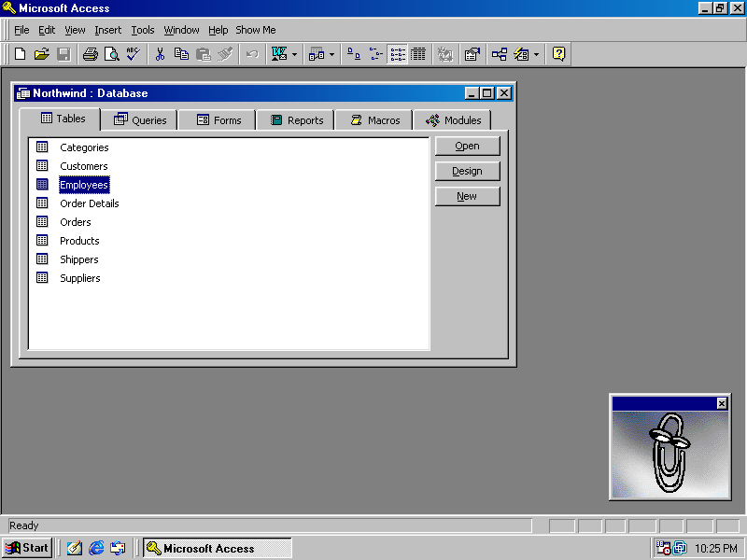
Task: Switch to the Queries tab
Action: [x=140, y=120]
